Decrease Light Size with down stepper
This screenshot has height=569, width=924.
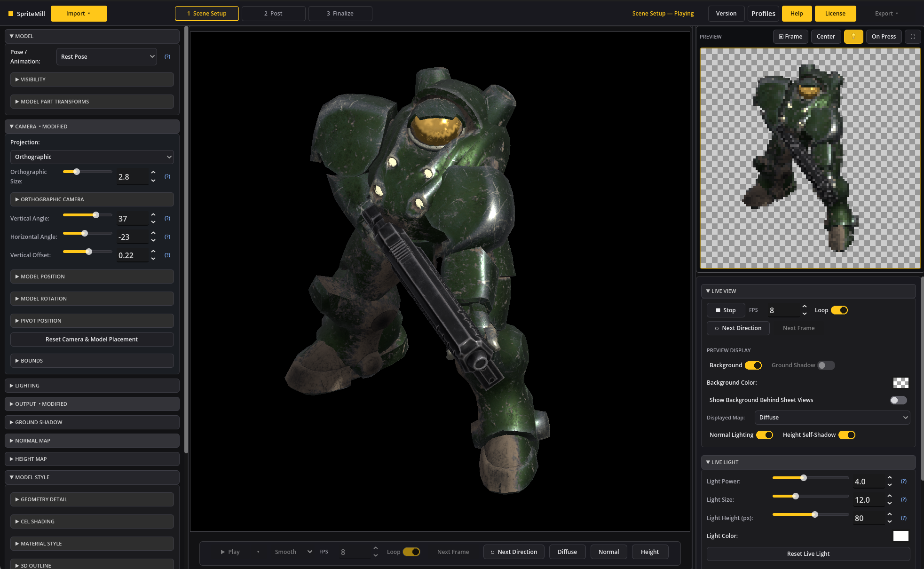point(890,504)
